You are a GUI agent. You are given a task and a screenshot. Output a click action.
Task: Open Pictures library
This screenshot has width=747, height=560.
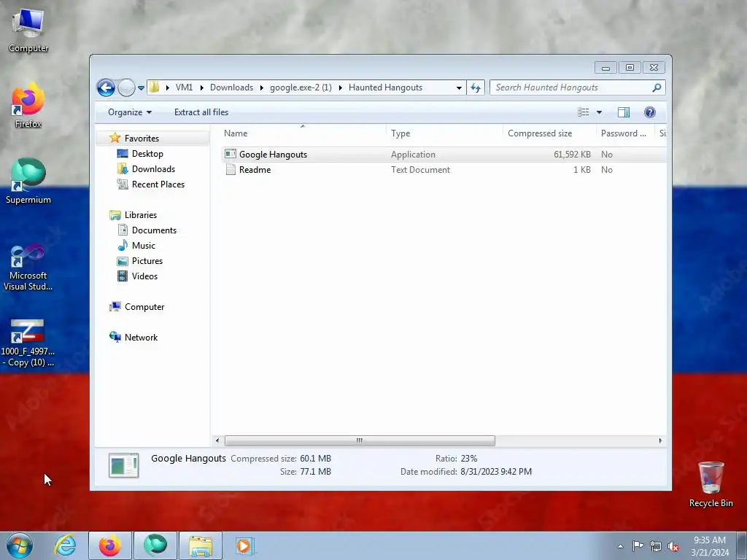147,261
